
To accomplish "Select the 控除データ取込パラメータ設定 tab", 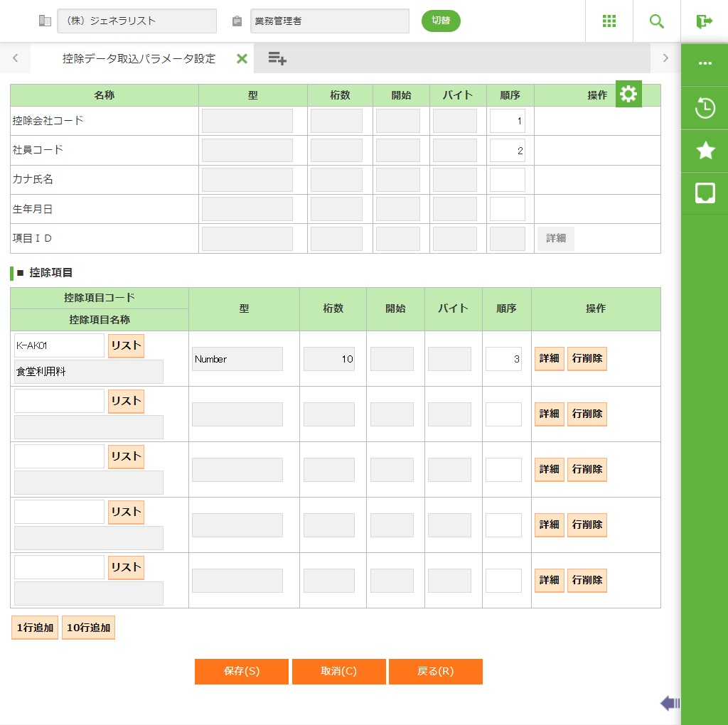I will tap(139, 59).
